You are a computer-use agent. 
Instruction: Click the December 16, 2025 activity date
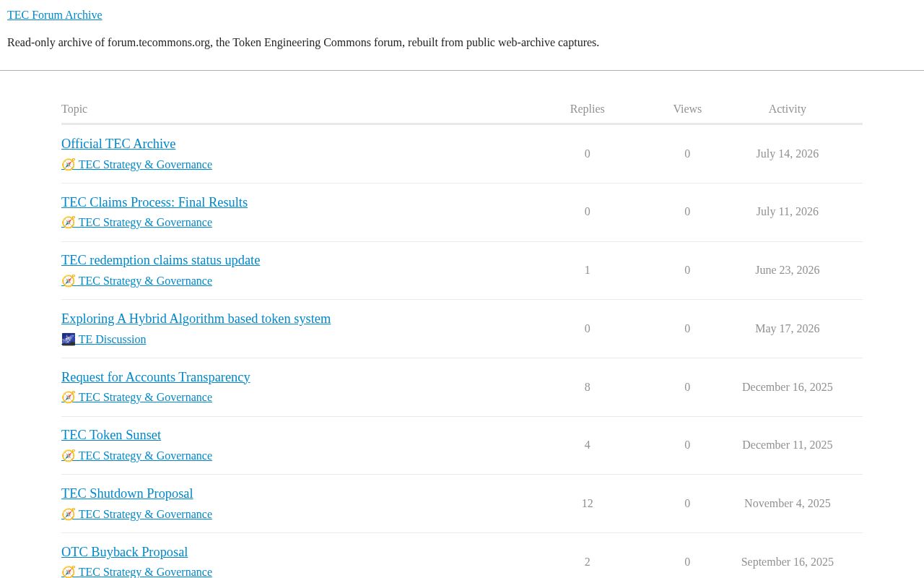point(787,387)
